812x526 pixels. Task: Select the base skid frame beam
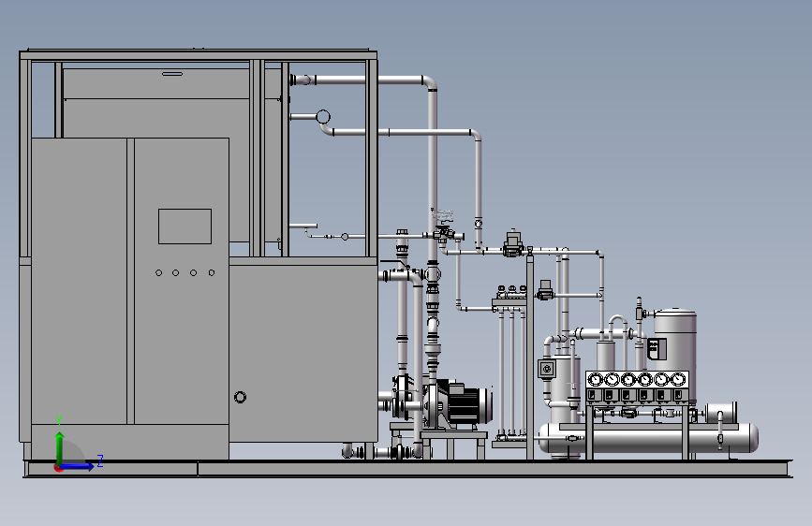point(407,469)
